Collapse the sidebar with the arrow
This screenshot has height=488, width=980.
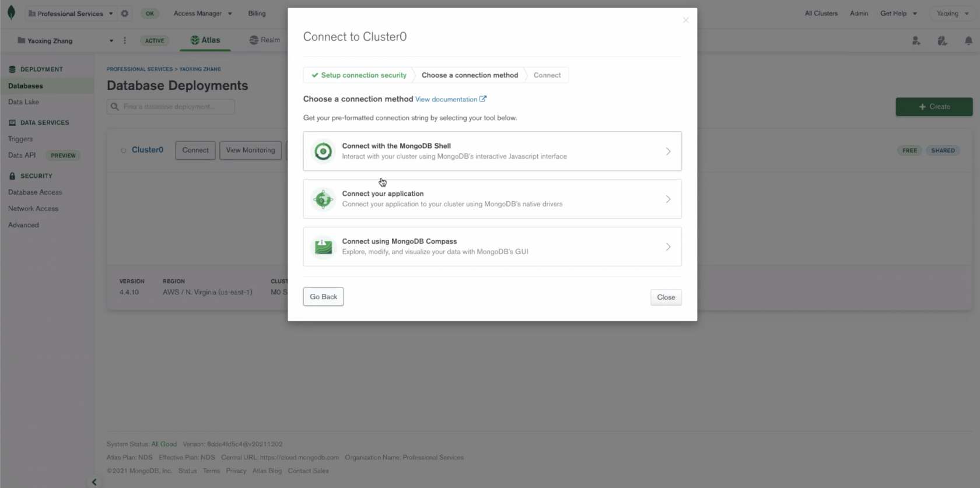tap(94, 482)
